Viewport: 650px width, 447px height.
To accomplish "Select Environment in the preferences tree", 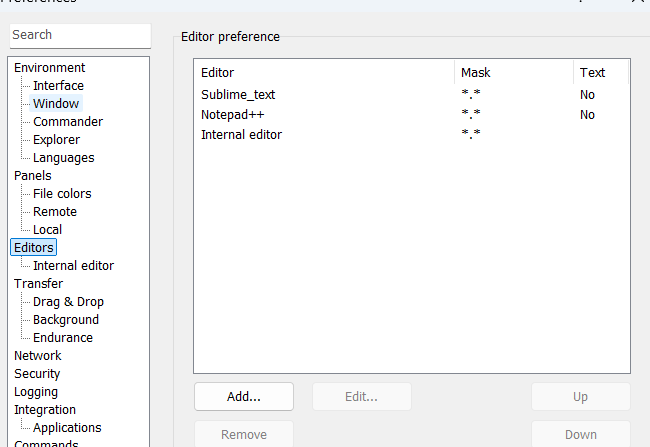I will [49, 68].
